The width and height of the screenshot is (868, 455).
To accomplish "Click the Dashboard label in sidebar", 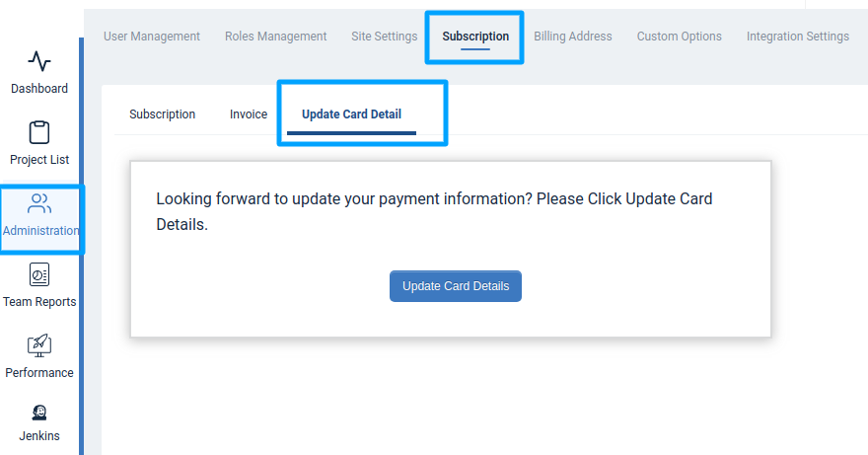I will coord(39,89).
